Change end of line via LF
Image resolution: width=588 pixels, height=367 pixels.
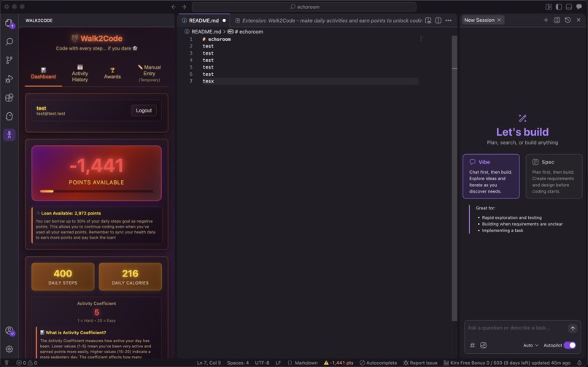tap(278, 363)
